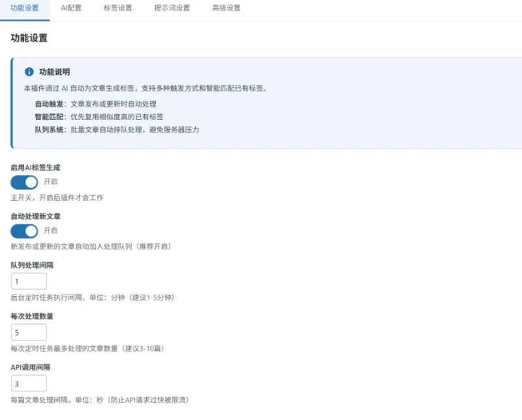Open the 标签设置 tab

point(117,8)
